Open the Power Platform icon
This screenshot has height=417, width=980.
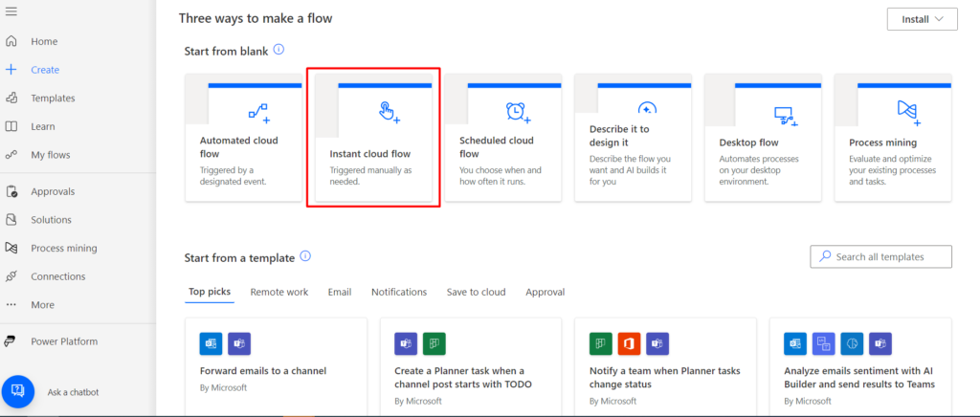(x=11, y=341)
